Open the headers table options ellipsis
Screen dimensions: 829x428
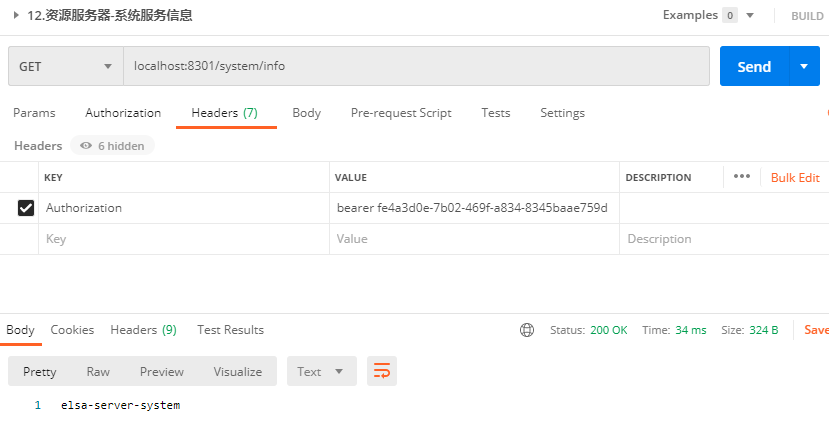(742, 176)
